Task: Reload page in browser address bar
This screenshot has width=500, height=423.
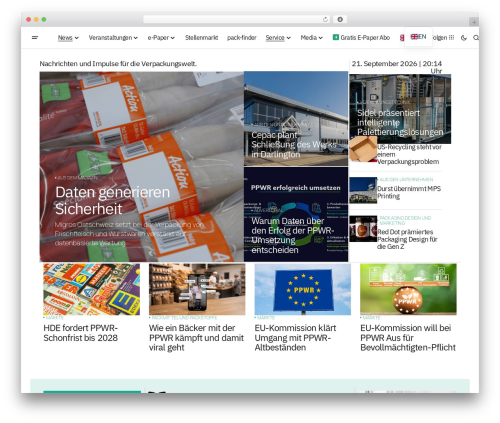Action: point(325,20)
